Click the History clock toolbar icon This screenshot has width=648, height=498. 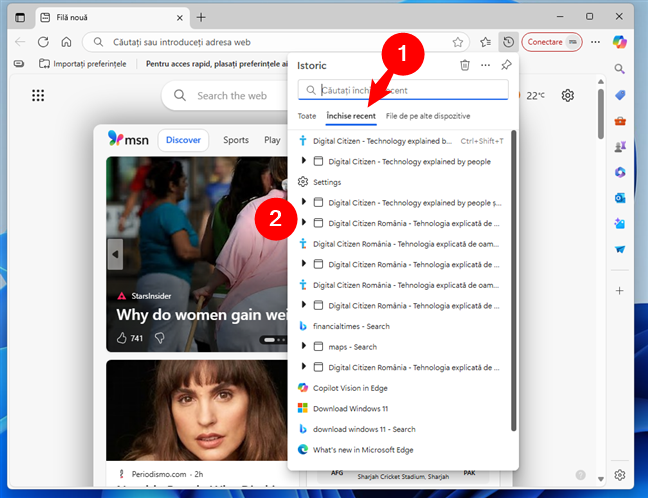[x=509, y=42]
